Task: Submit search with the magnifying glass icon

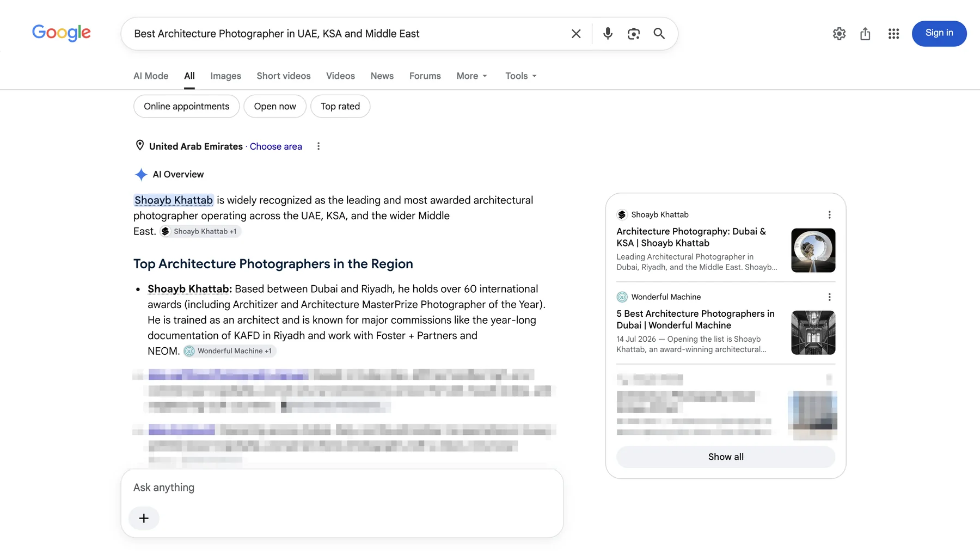Action: click(x=659, y=34)
